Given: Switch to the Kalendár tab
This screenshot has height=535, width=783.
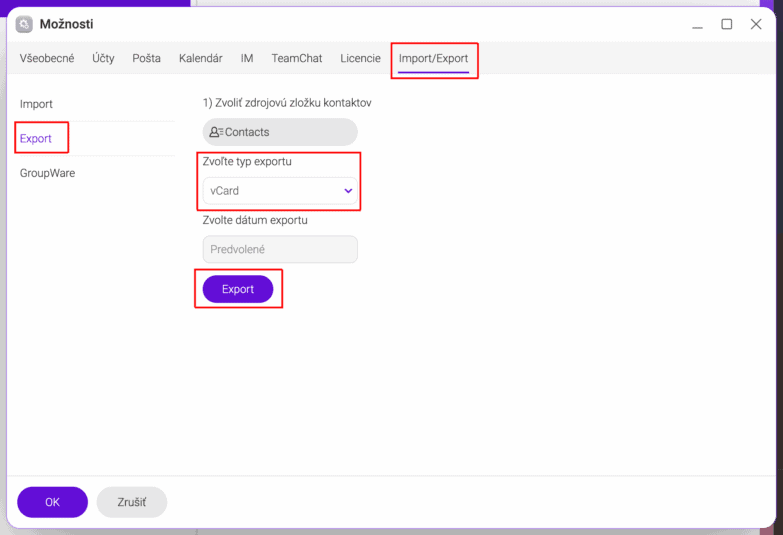Looking at the screenshot, I should [x=200, y=59].
